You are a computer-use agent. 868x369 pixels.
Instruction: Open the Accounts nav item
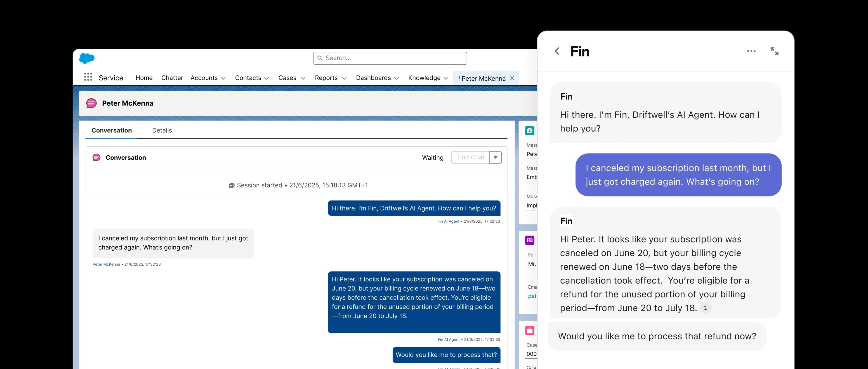[x=204, y=78]
